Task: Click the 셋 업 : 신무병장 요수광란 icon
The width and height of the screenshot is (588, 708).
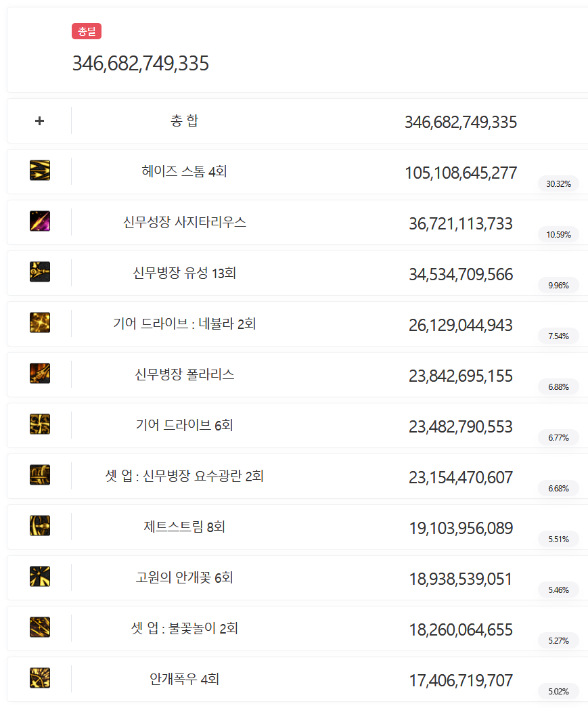Action: pos(40,475)
